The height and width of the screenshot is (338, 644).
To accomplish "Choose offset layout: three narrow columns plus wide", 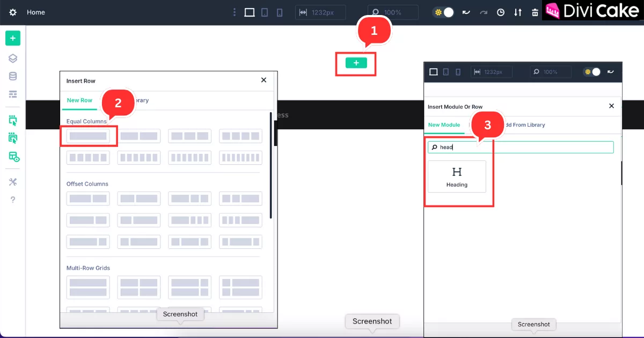I will click(x=240, y=220).
